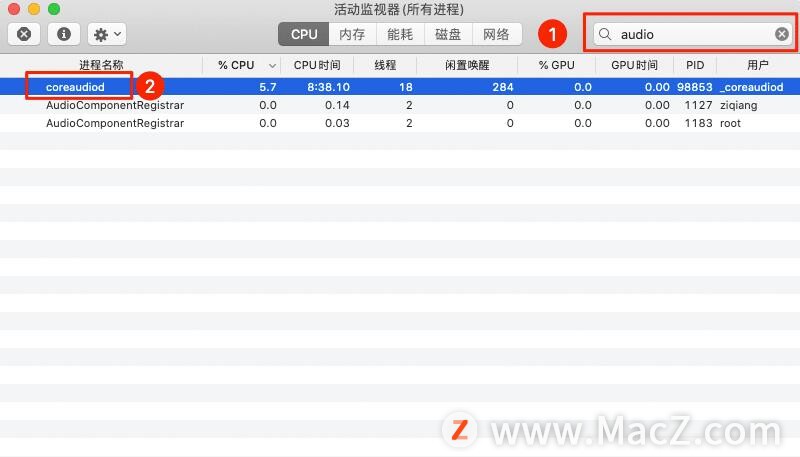
Task: Sort by % GPU column header
Action: pos(557,65)
